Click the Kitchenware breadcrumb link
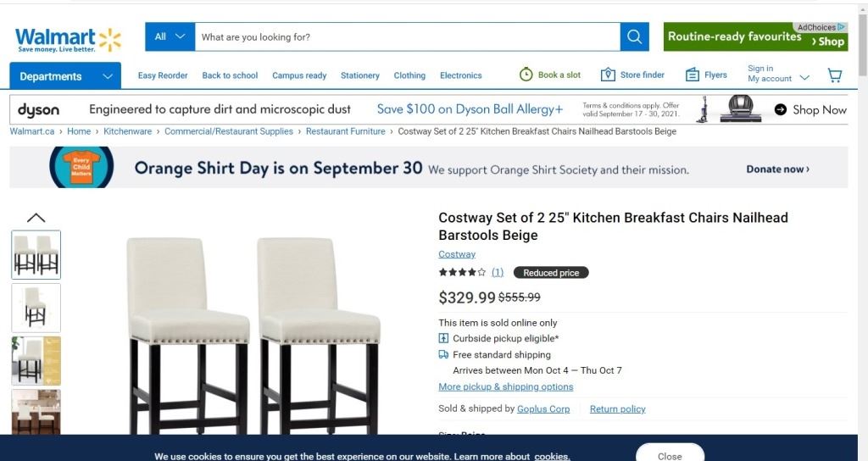868x461 pixels. point(127,131)
